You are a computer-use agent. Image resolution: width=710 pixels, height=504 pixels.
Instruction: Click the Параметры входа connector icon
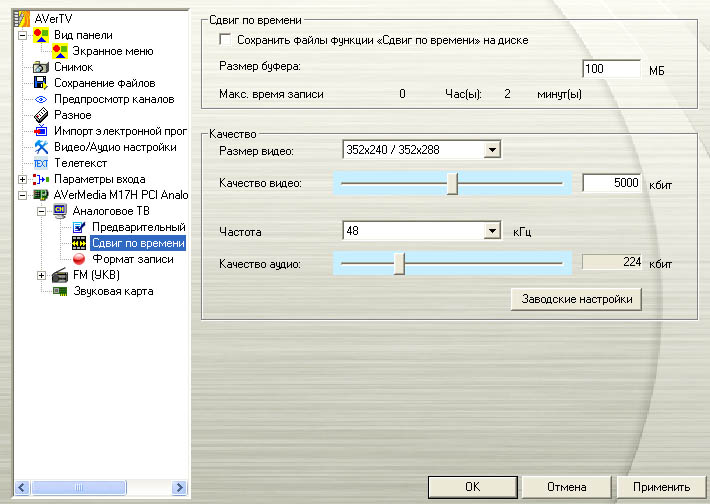[41, 179]
